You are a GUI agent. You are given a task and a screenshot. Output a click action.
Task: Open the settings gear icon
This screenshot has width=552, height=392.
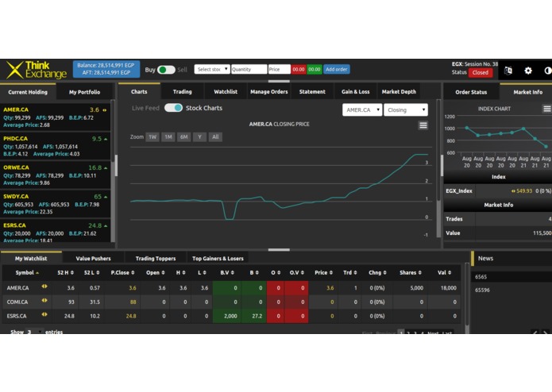click(528, 71)
